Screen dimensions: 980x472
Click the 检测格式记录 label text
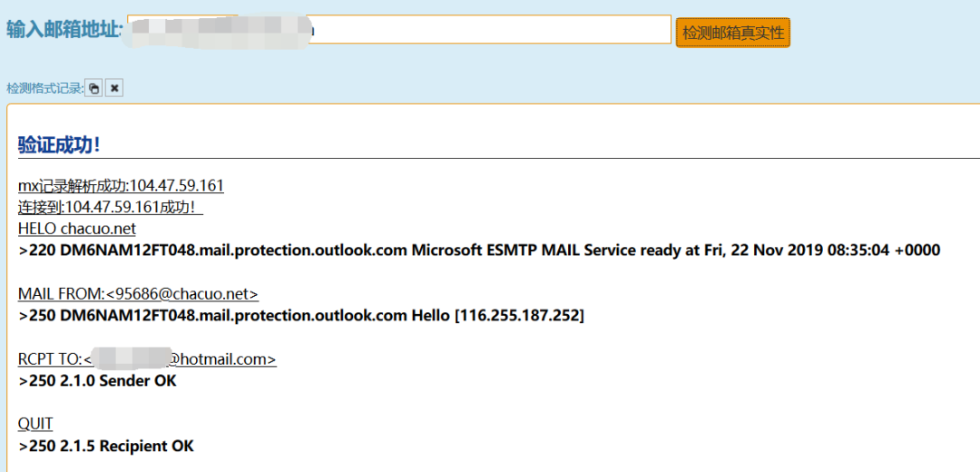point(44,88)
